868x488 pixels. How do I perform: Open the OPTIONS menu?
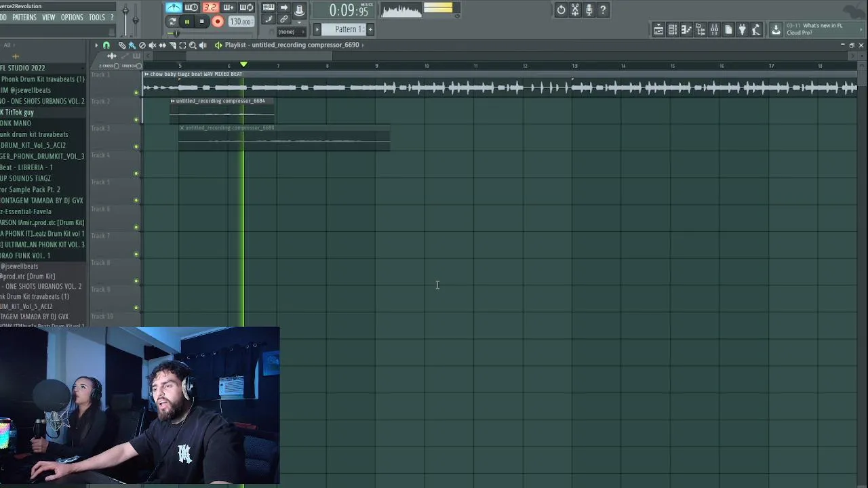point(72,17)
